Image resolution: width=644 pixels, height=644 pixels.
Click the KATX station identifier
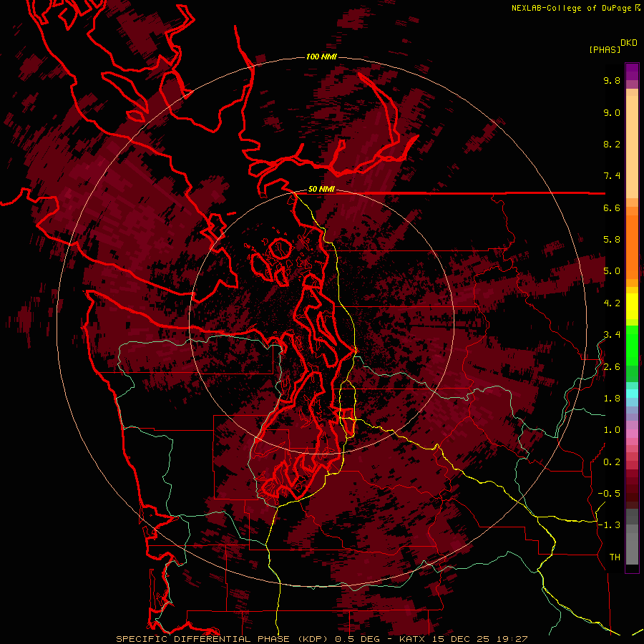414,639
